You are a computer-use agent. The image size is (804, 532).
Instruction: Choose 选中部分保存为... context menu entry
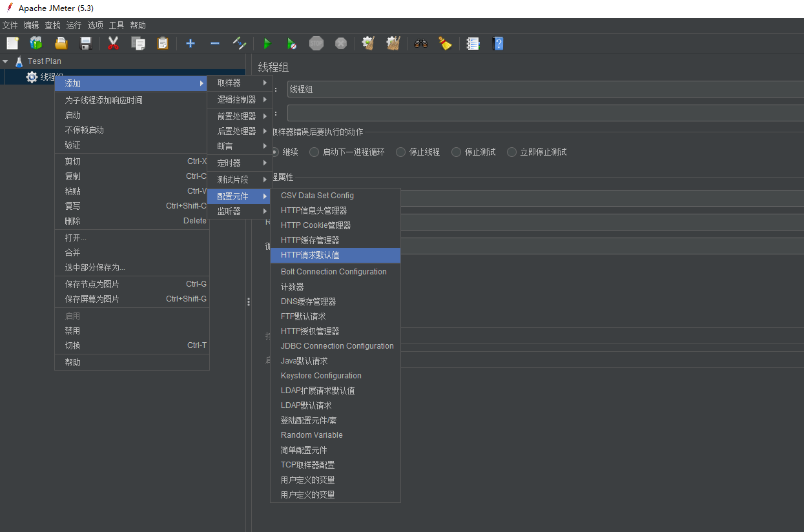[x=132, y=267]
